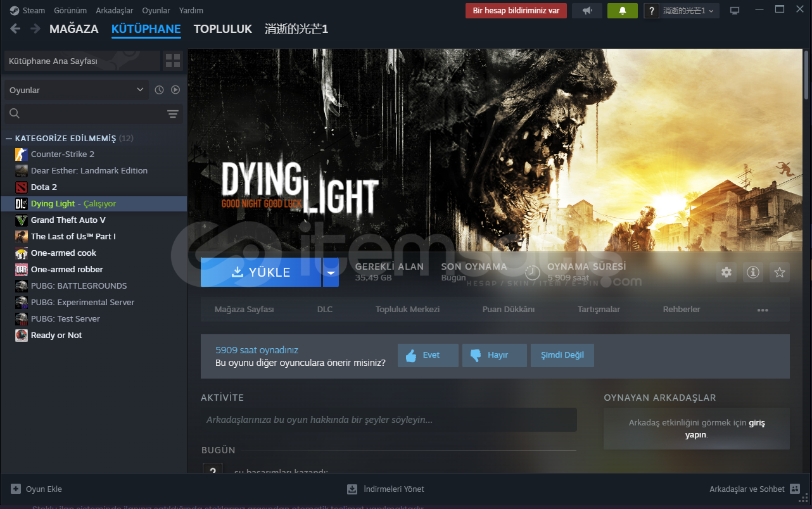Open the account notification alert button
Image resolution: width=812 pixels, height=509 pixels.
[x=516, y=11]
